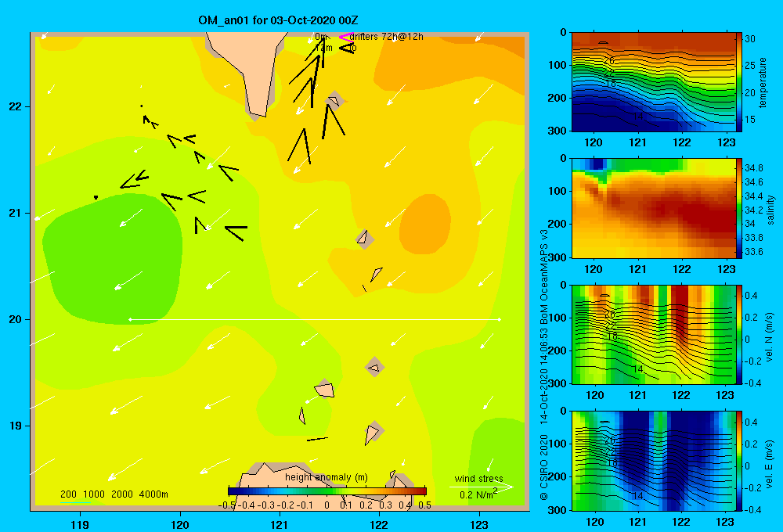This screenshot has height=532, width=783.
Task: Click the '0m' drifter depth label
Action: (x=321, y=37)
